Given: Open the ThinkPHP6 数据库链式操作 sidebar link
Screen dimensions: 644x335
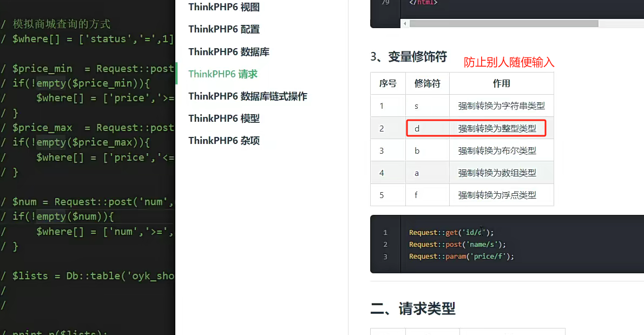Looking at the screenshot, I should tap(248, 96).
